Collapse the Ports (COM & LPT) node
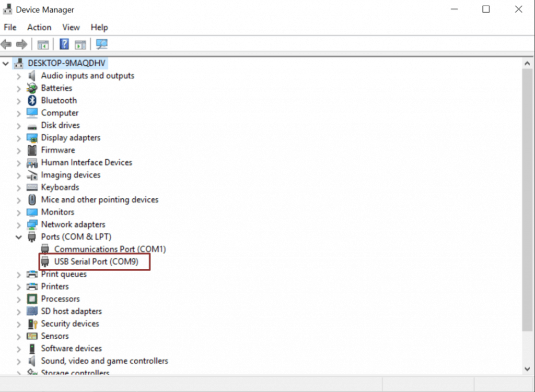 19,237
